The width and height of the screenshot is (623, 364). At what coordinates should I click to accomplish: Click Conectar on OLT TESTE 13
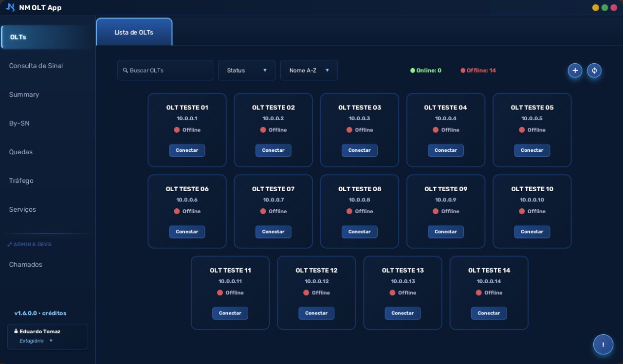coord(403,313)
